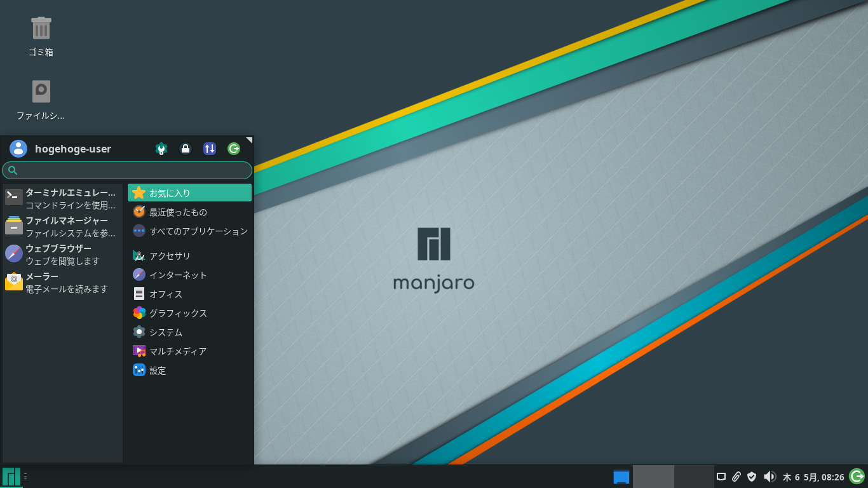Click the display notification tray icon
Screen dimensions: 868x488
coord(721,477)
